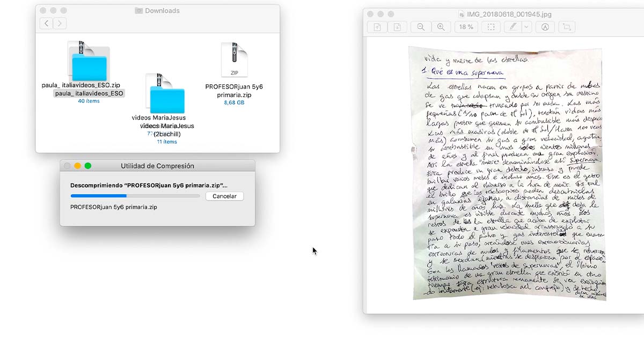Screen dimensions: 644x362
Task: Click the zoom out magnifier in Preview
Action: pyautogui.click(x=421, y=27)
